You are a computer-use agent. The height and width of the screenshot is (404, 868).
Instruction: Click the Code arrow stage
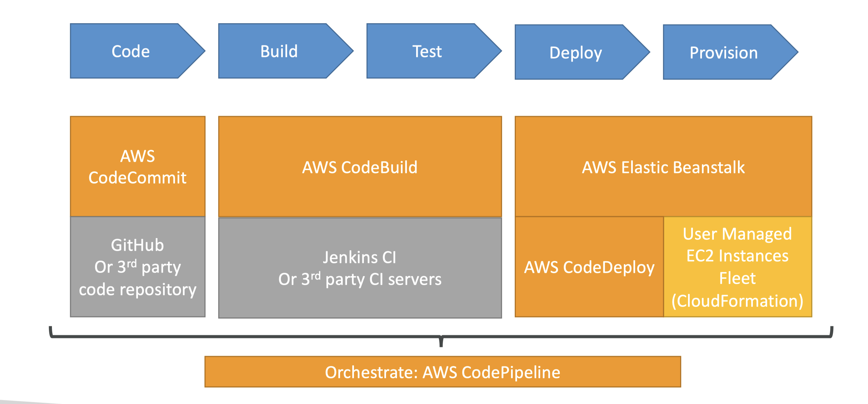tap(131, 51)
